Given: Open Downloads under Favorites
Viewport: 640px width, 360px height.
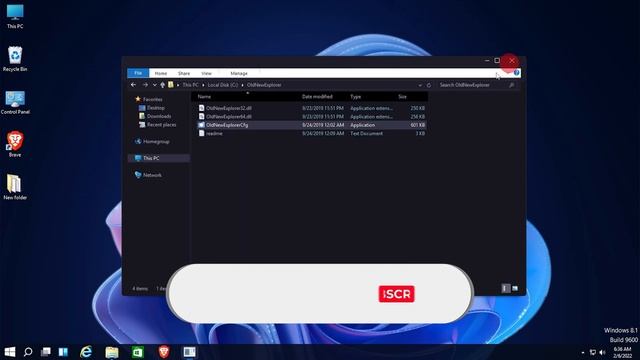Looking at the screenshot, I should pos(159,116).
